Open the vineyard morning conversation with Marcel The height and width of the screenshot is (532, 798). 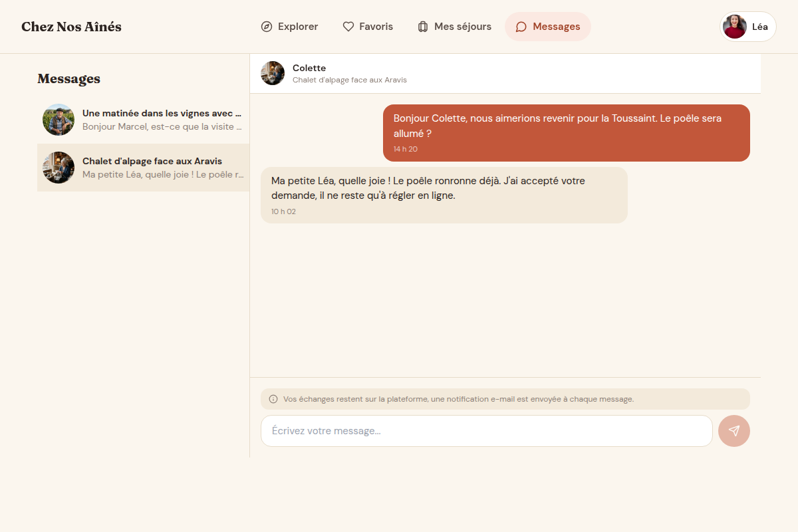click(x=144, y=120)
